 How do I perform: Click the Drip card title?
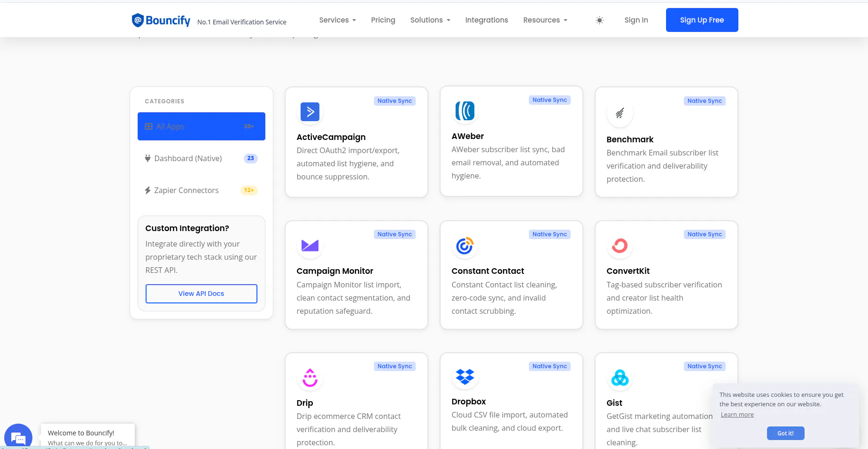pyautogui.click(x=305, y=403)
